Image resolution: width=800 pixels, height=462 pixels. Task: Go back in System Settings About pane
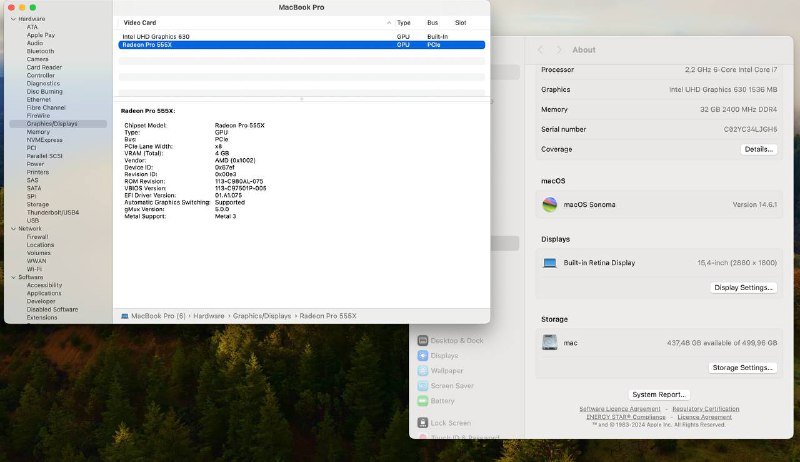pos(540,49)
